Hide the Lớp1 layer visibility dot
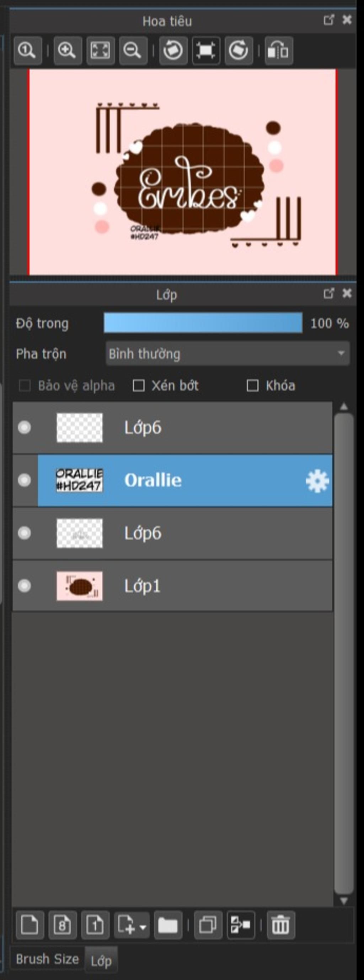 pos(24,585)
